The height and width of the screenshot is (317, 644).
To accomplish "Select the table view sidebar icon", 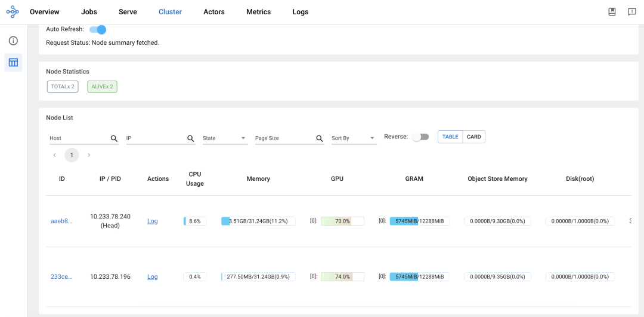I will pos(13,62).
